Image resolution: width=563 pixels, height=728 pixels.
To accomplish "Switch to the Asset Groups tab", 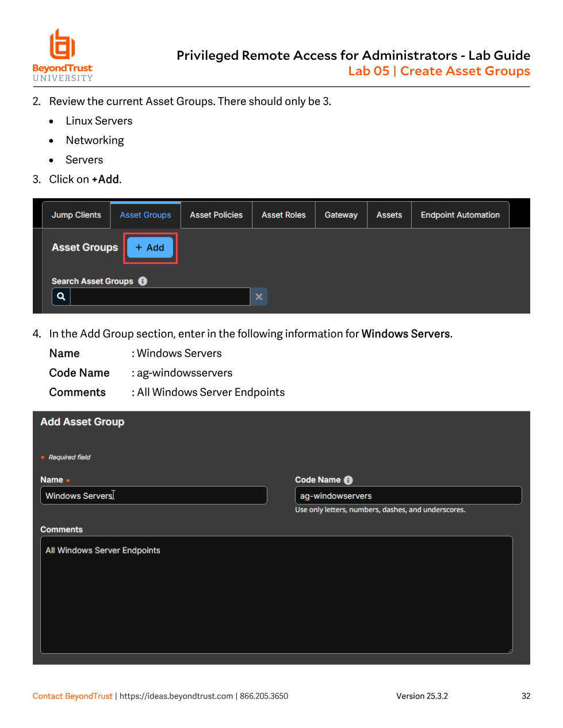I will click(145, 215).
